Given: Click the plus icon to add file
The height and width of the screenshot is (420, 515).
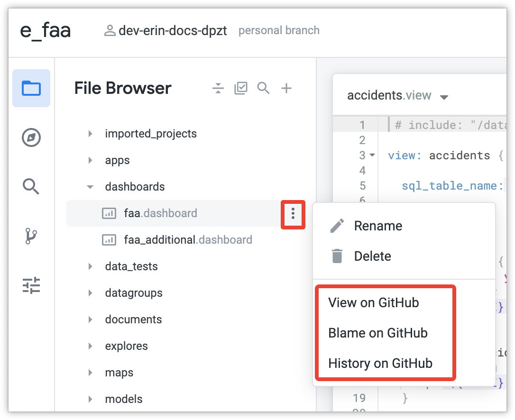Looking at the screenshot, I should click(x=286, y=88).
